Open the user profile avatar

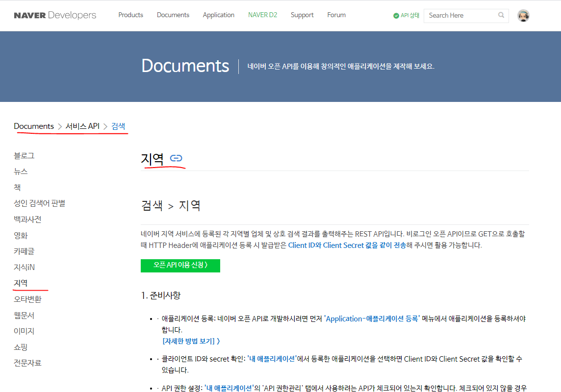[x=524, y=15]
